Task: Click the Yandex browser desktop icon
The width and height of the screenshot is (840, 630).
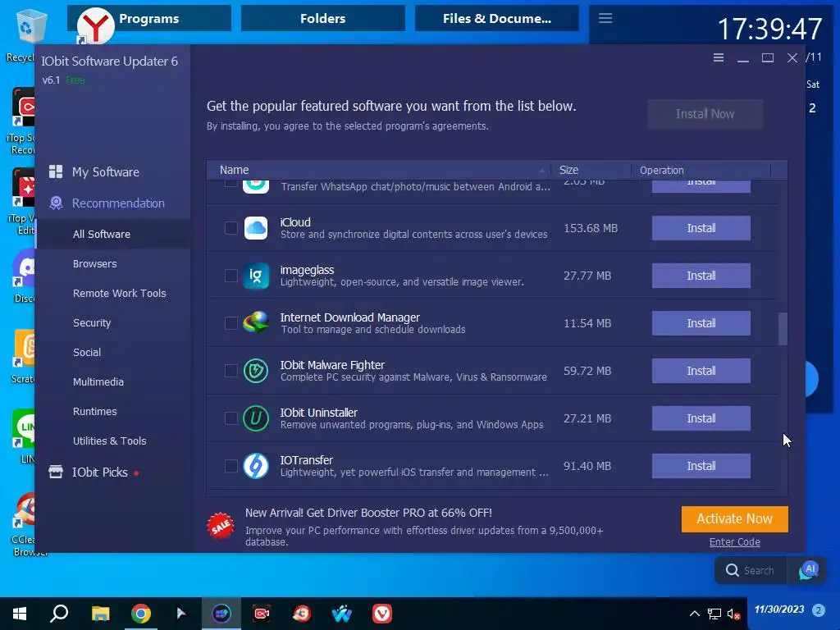Action: coord(95,25)
